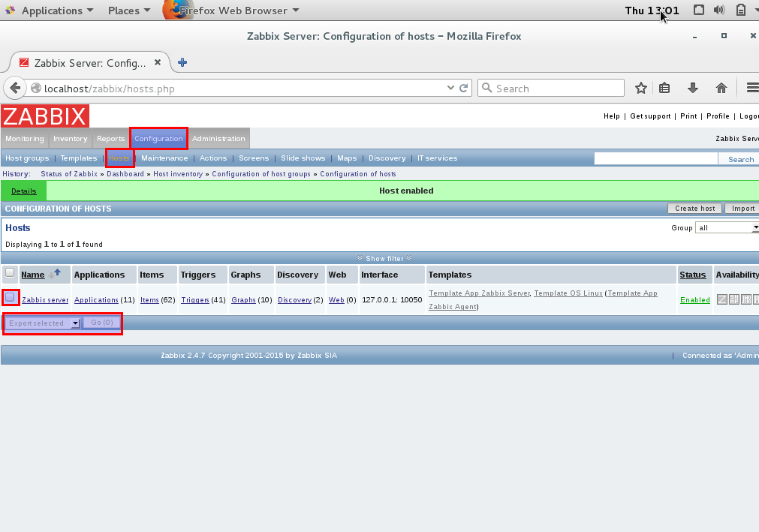This screenshot has width=759, height=532.
Task: Open Template App Zabbix Server link
Action: coord(479,293)
